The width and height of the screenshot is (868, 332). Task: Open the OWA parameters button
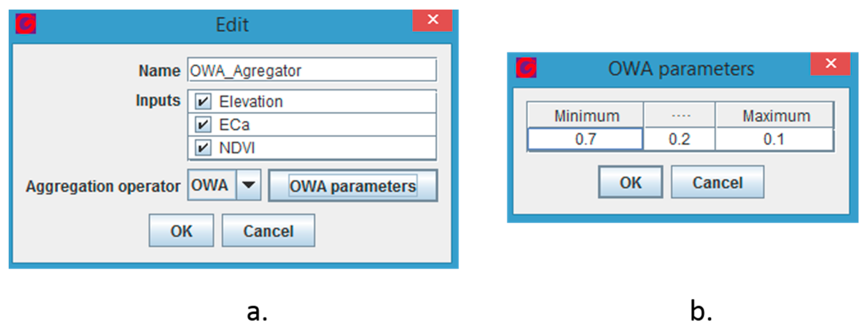pyautogui.click(x=353, y=186)
